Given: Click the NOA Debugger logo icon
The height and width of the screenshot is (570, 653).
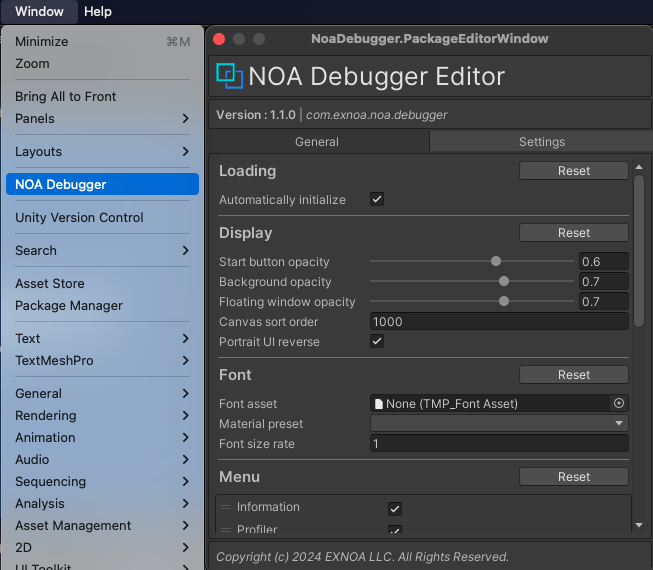Looking at the screenshot, I should 229,76.
